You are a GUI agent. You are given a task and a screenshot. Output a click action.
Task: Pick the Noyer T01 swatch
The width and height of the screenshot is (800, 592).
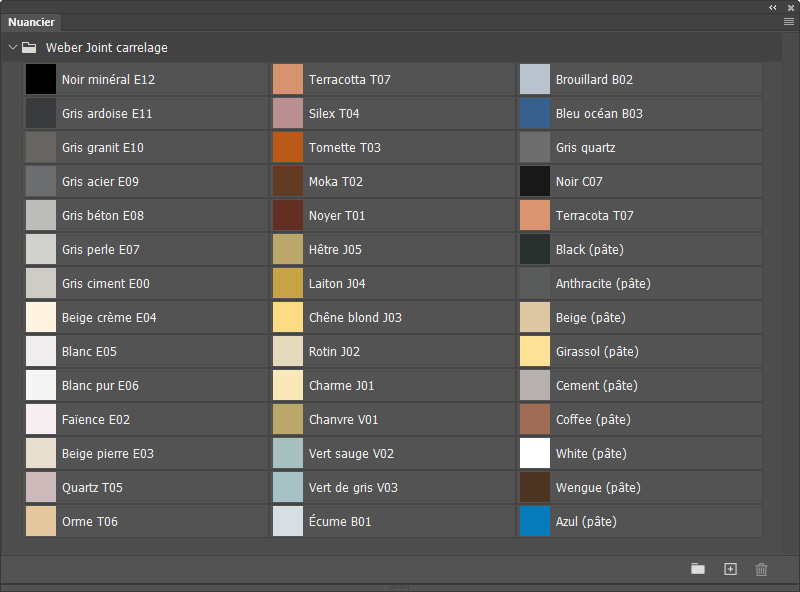pos(288,215)
